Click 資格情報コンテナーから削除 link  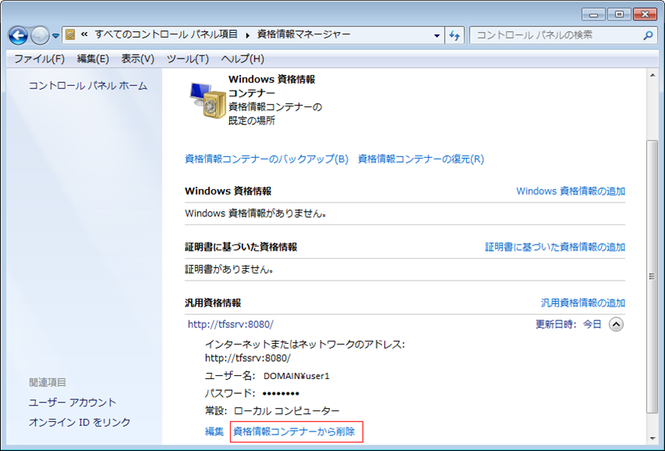pyautogui.click(x=294, y=432)
